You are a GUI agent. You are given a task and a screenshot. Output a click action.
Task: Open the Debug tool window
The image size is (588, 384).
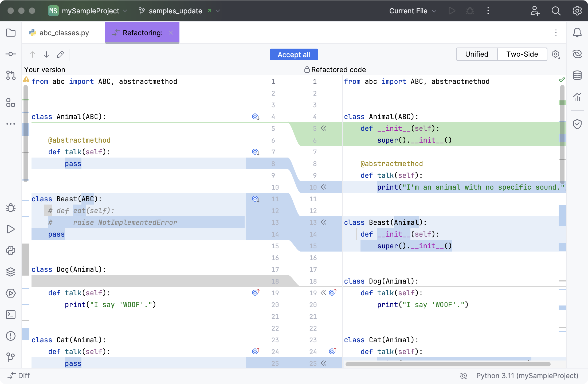point(11,208)
